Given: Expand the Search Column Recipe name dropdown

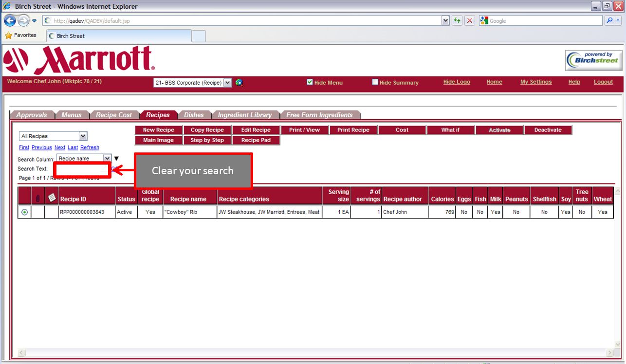Looking at the screenshot, I should click(x=84, y=158).
